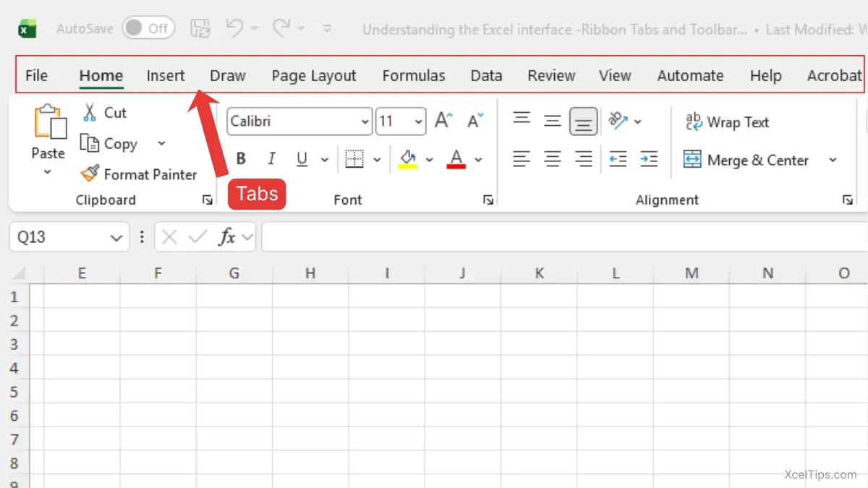Image resolution: width=868 pixels, height=488 pixels.
Task: Select the Format Painter tool
Action: pos(139,174)
